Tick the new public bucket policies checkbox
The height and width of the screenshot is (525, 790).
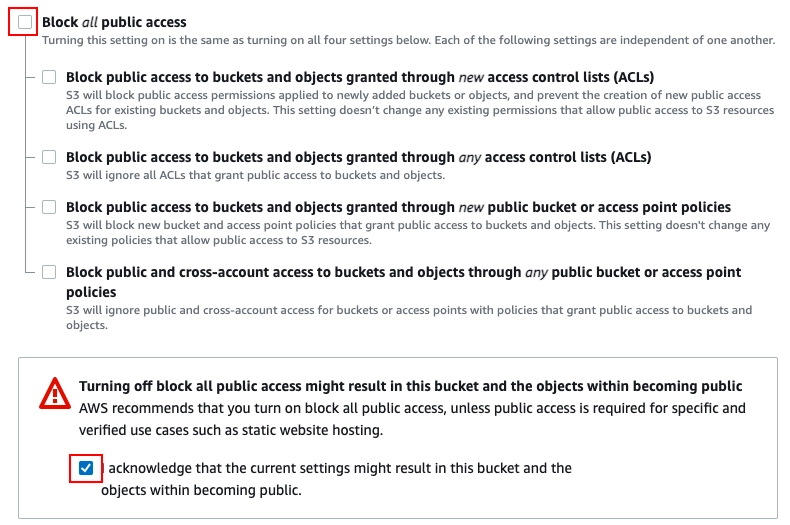pos(49,207)
